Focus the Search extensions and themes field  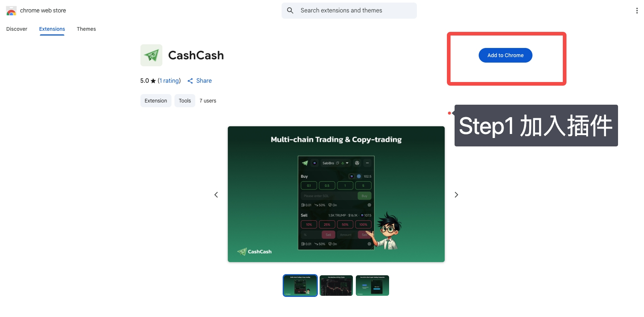point(349,11)
